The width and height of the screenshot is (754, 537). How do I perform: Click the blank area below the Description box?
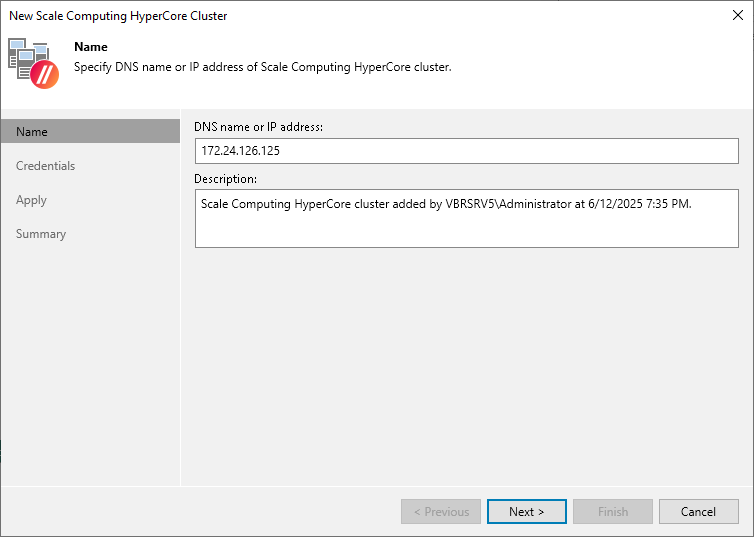tap(466, 360)
